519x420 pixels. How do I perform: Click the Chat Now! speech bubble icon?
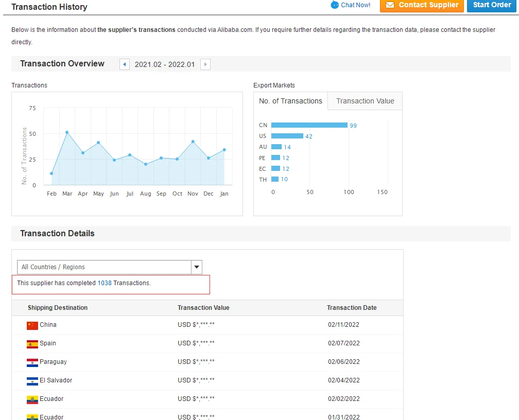point(335,5)
